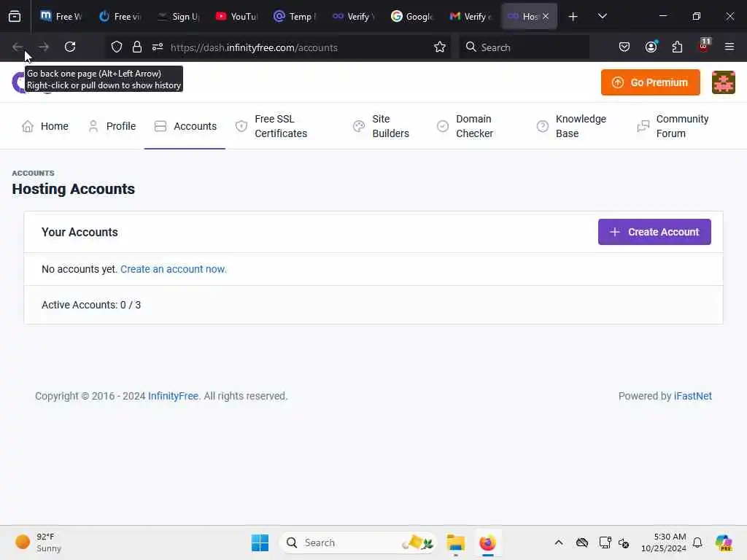
Task: Follow the Create an account now link
Action: [x=174, y=269]
